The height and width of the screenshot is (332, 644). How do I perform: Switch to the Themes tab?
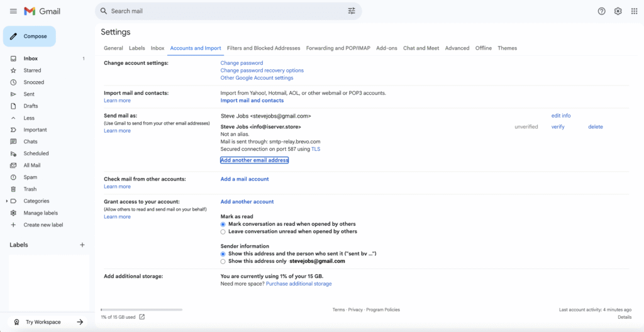click(x=508, y=48)
